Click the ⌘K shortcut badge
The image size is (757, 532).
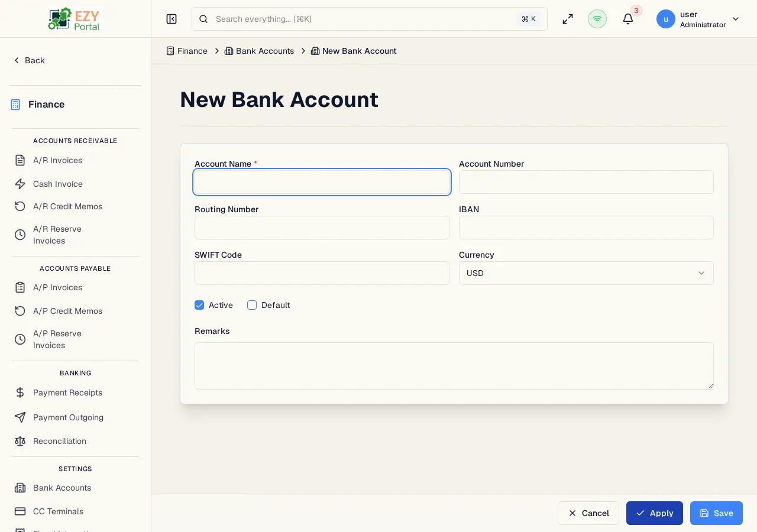tap(529, 19)
